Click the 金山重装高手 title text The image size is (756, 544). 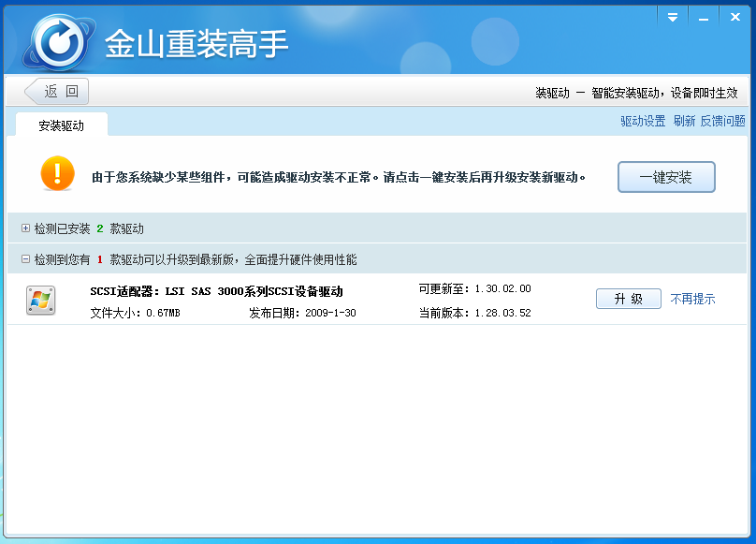pos(196,44)
